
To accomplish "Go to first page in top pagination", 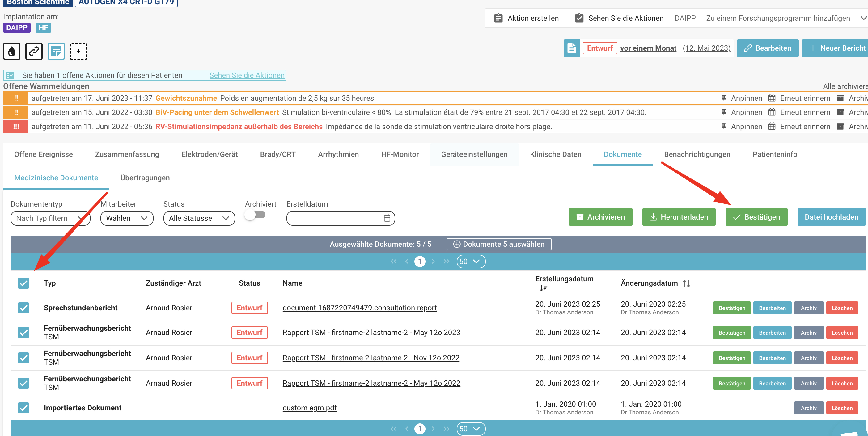I will (393, 262).
